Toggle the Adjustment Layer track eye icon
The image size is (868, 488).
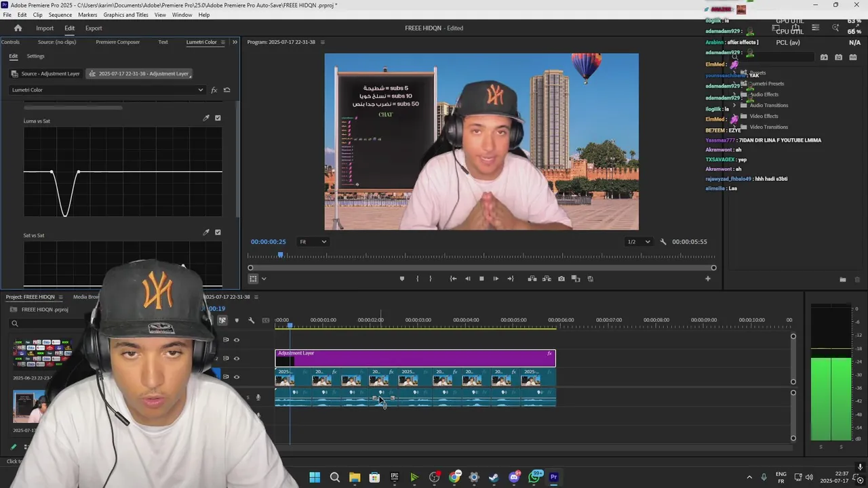point(236,359)
